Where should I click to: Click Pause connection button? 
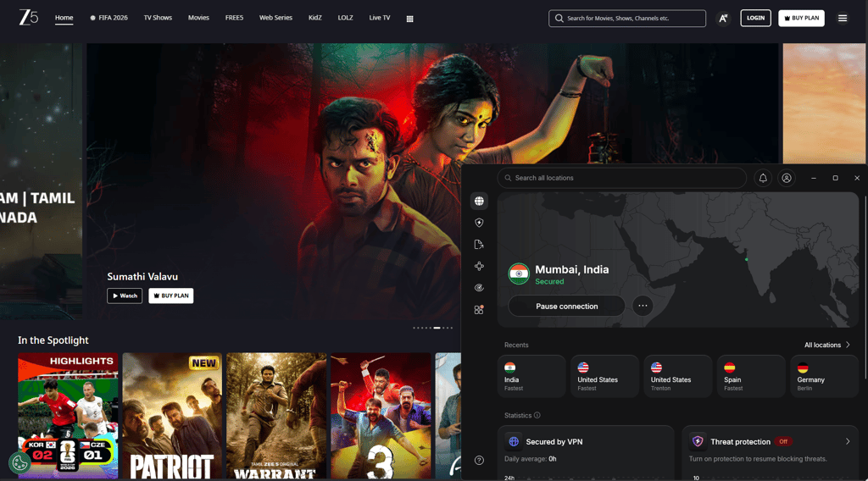pos(566,306)
